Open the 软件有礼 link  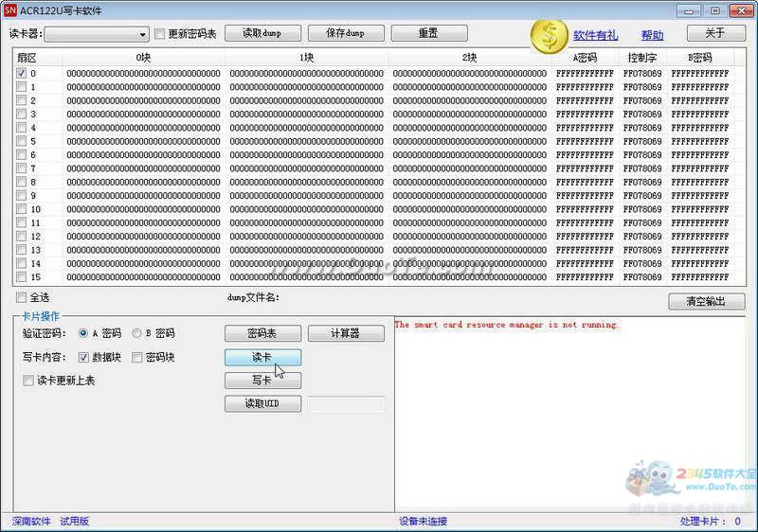595,35
